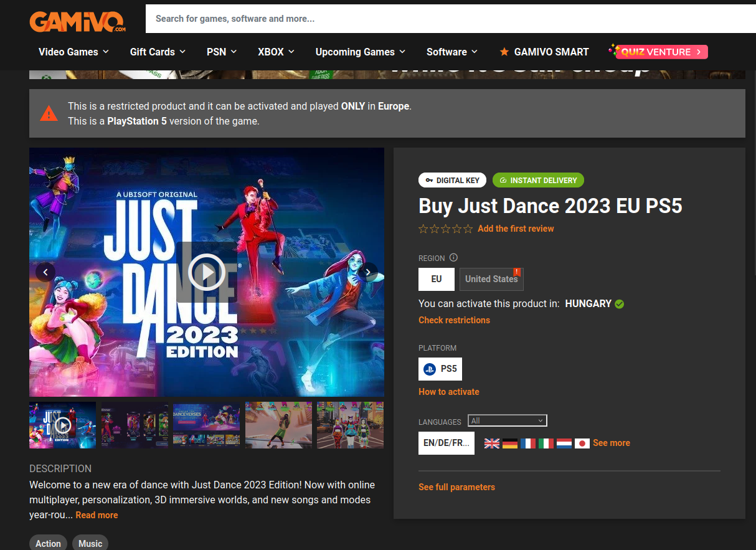Go to next gallery image arrow
This screenshot has height=550, width=756.
point(368,272)
